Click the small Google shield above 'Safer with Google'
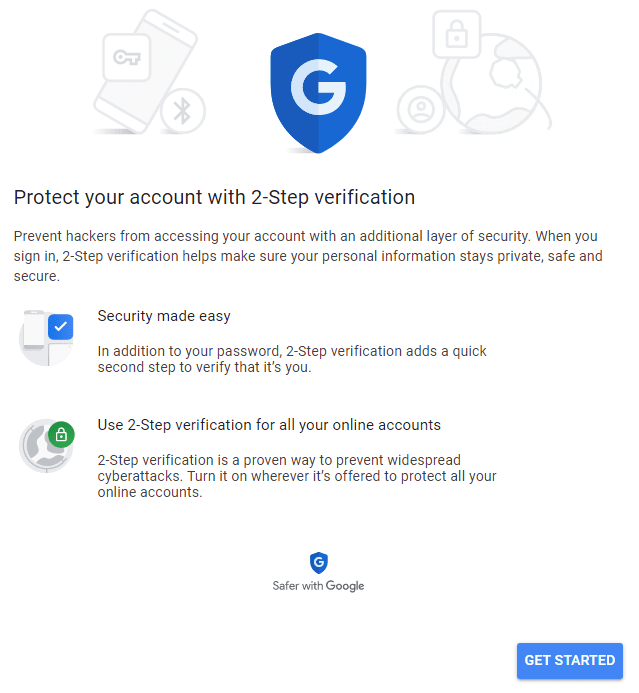Image resolution: width=639 pixels, height=693 pixels. point(318,563)
